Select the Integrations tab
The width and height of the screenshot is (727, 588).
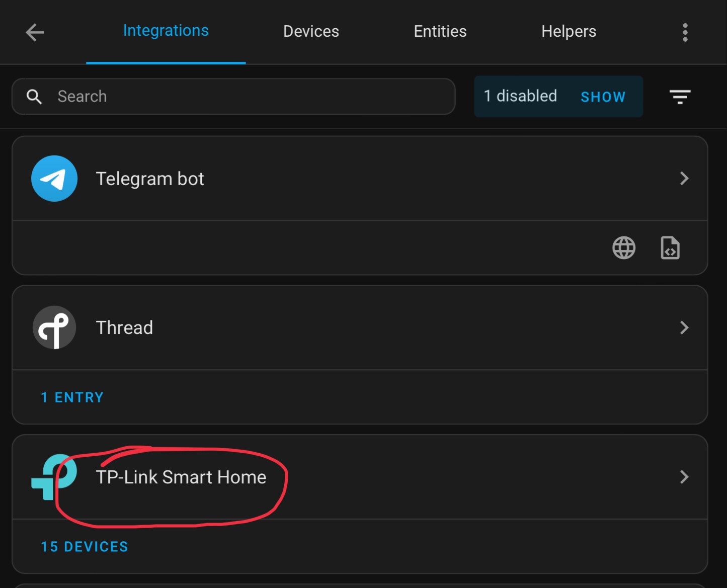pos(166,31)
